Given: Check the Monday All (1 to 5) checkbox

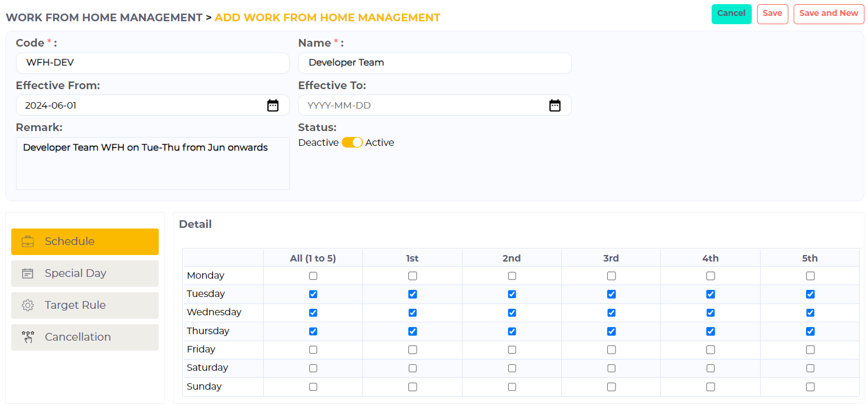Looking at the screenshot, I should (313, 275).
